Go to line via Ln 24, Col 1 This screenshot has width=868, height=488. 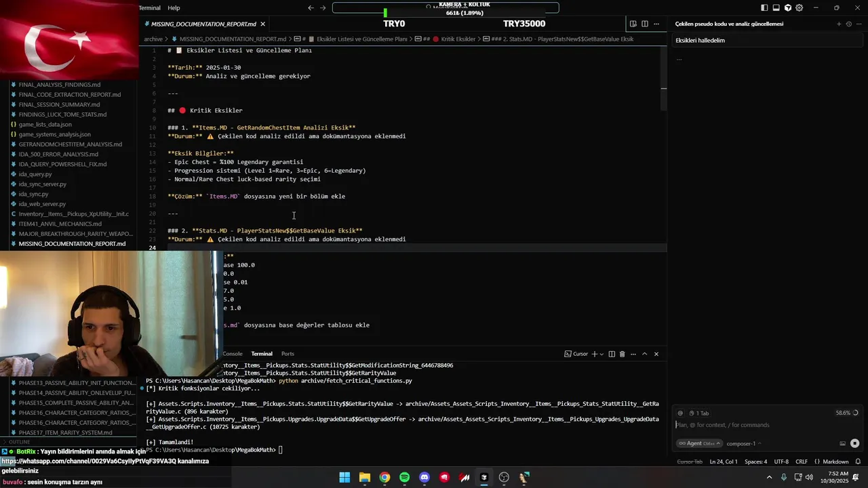(724, 462)
